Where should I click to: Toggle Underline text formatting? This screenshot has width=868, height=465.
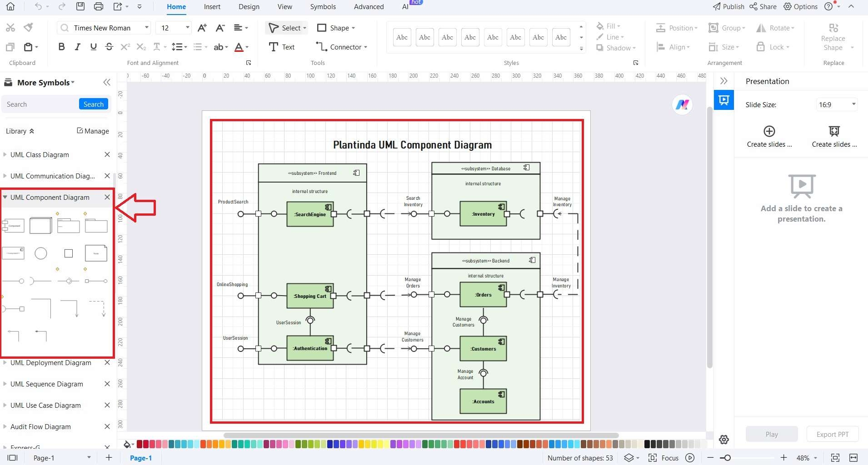93,47
